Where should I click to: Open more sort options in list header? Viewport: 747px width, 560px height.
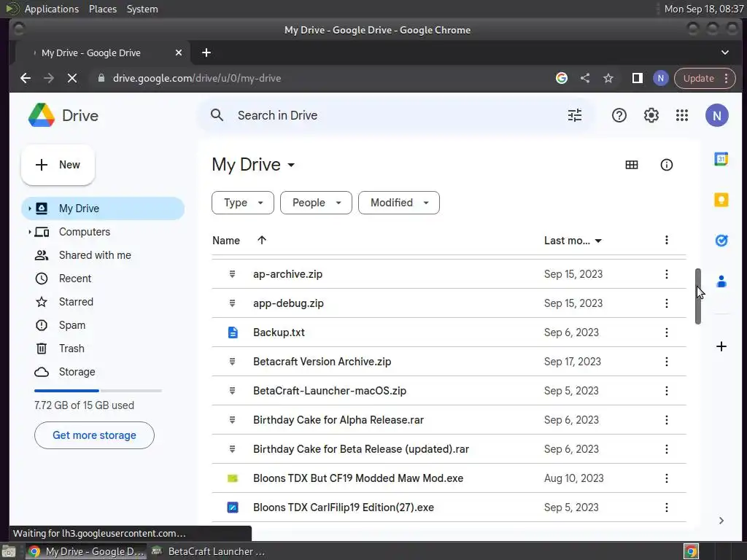[x=666, y=240]
